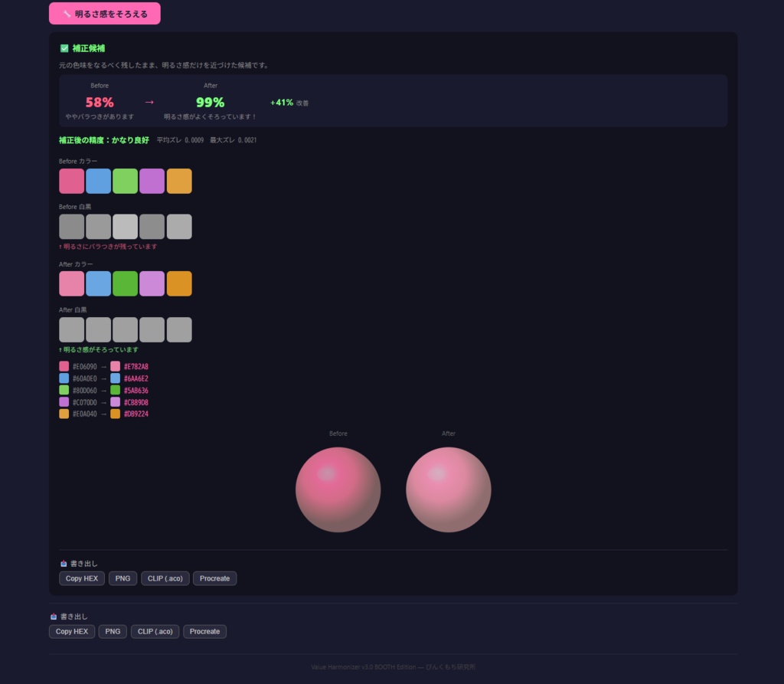Export to Procreate from inside the card
The height and width of the screenshot is (684, 784).
(215, 578)
